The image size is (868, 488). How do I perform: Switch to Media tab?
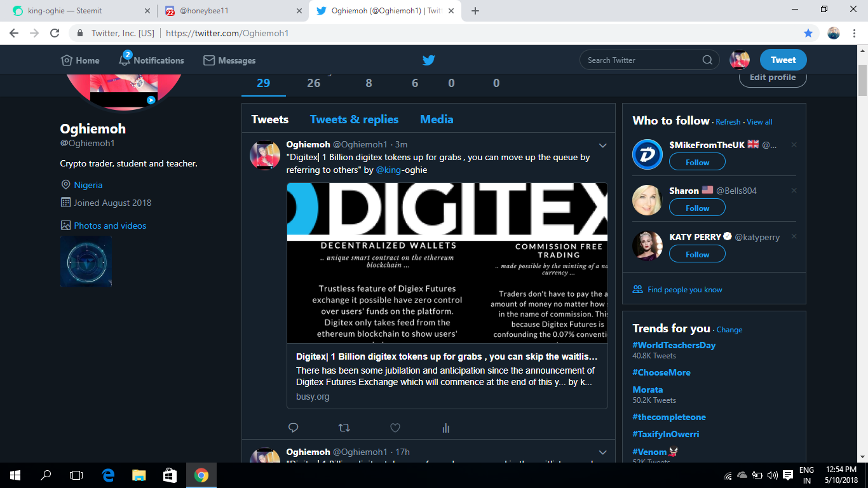coord(437,119)
